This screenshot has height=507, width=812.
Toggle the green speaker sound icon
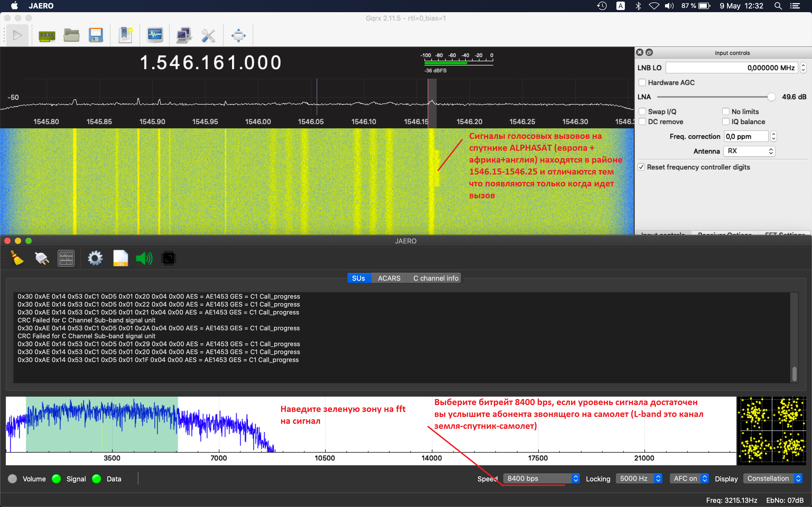pyautogui.click(x=144, y=258)
